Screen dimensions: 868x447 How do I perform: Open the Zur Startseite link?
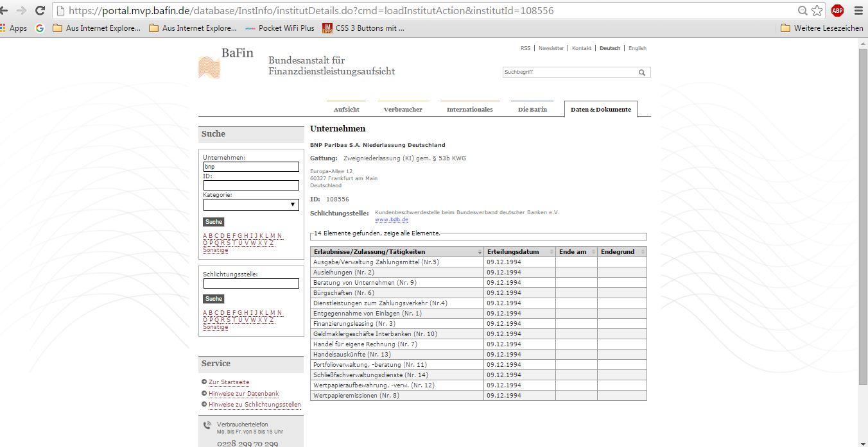229,382
